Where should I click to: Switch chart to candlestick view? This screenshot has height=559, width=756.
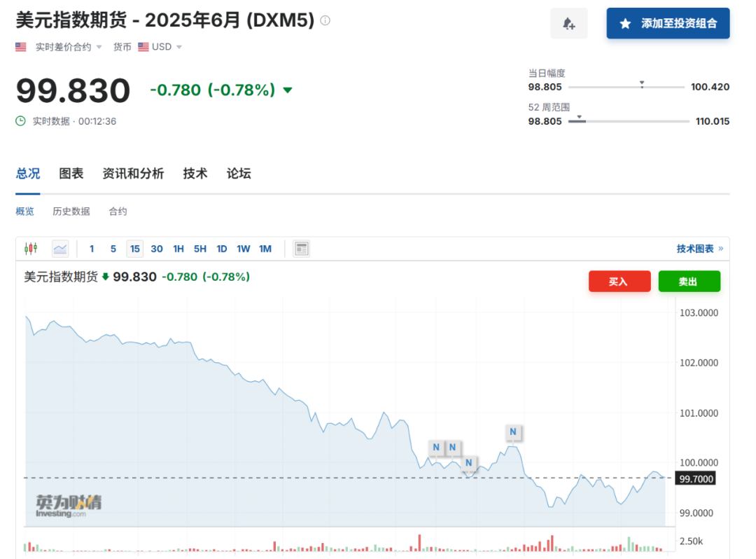[x=30, y=248]
